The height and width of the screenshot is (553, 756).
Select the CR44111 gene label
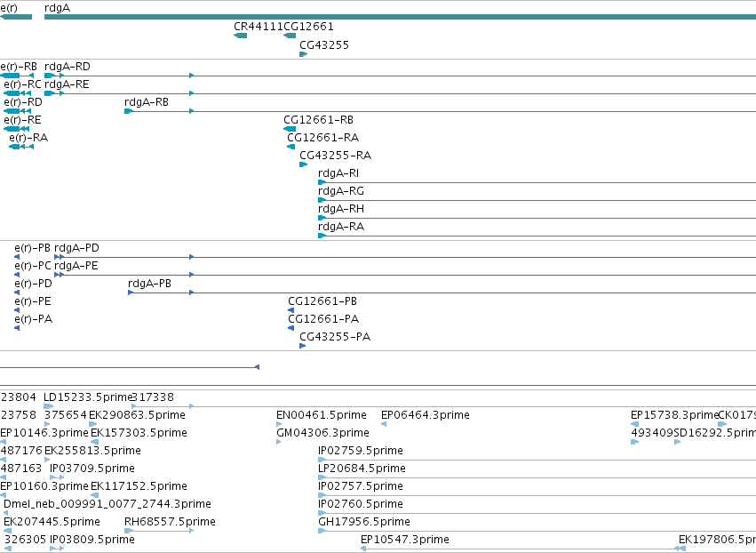pos(259,27)
